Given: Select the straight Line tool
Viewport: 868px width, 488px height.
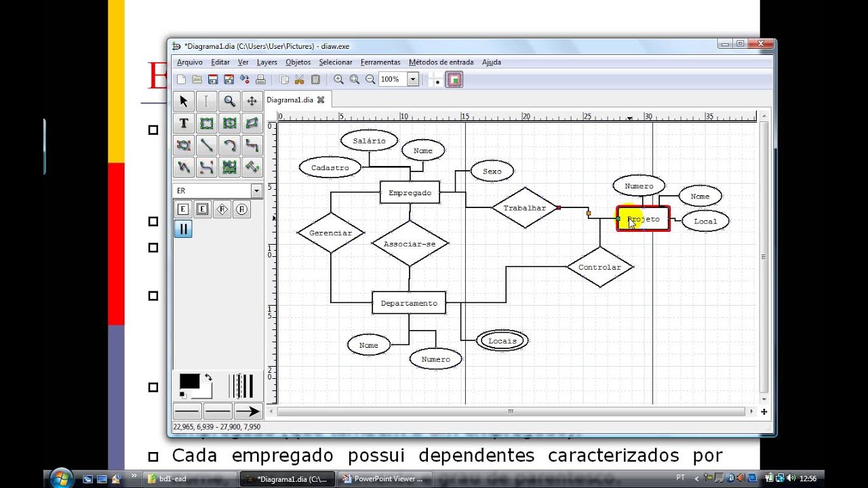Looking at the screenshot, I should click(206, 145).
